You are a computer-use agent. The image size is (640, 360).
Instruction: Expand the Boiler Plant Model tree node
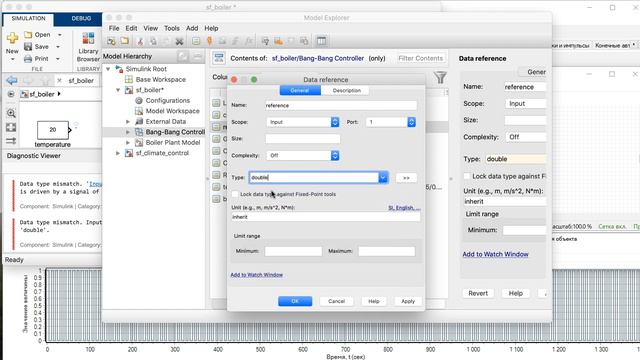(x=128, y=142)
